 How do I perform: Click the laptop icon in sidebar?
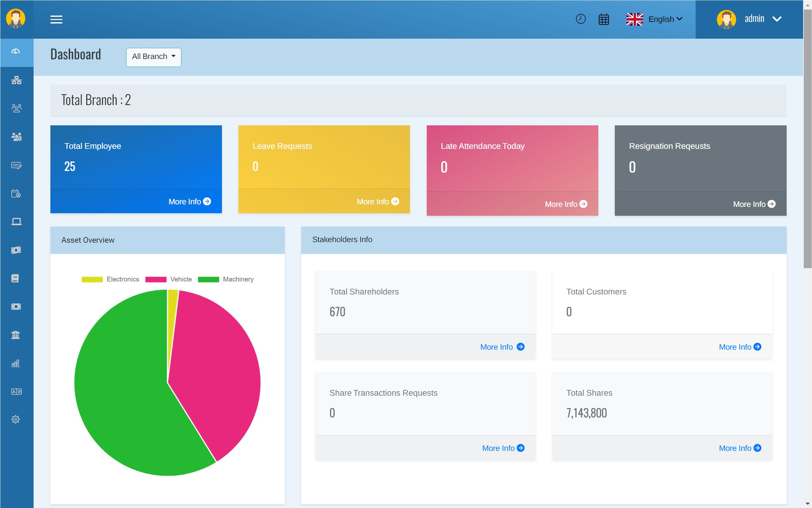(16, 221)
